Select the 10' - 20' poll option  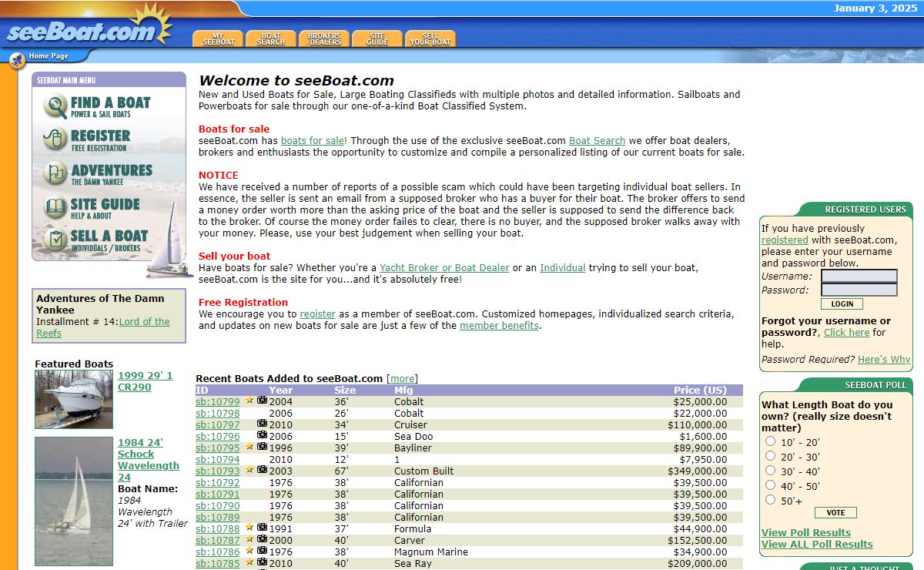[x=770, y=441]
